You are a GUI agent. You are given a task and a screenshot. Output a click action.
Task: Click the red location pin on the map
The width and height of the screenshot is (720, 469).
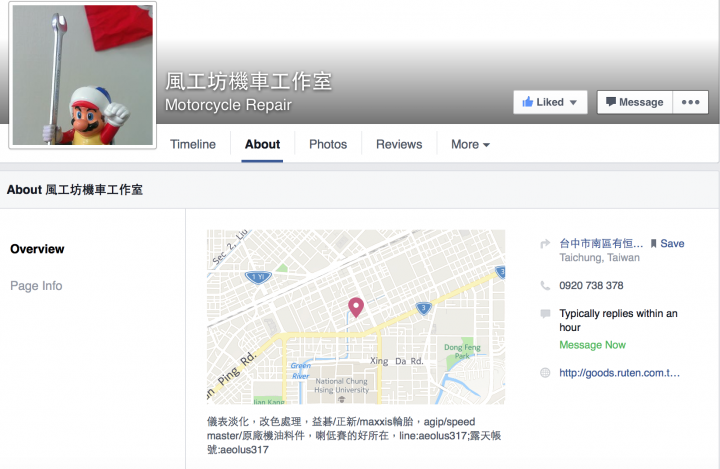pyautogui.click(x=356, y=307)
